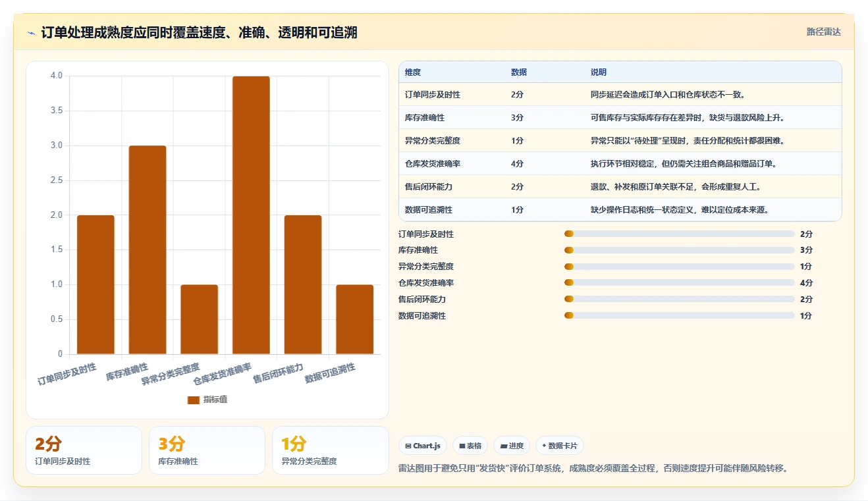The height and width of the screenshot is (501, 868).
Task: Click the 说明 column header
Action: point(599,72)
